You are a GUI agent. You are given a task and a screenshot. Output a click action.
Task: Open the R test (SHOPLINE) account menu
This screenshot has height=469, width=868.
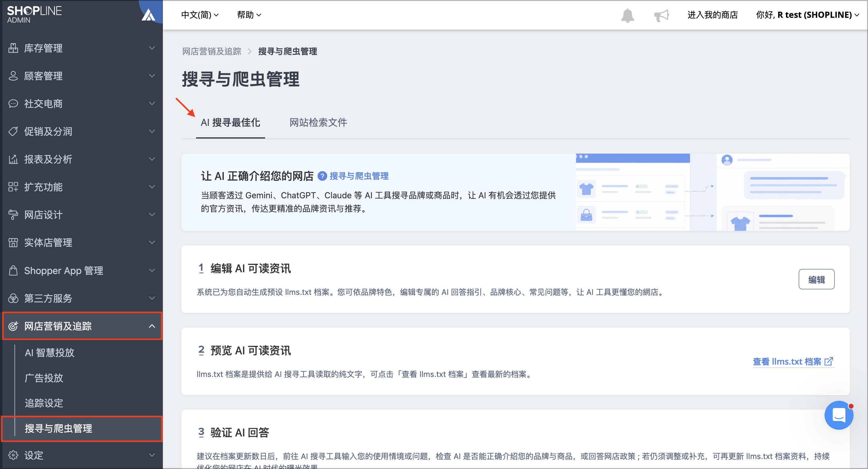coord(807,15)
